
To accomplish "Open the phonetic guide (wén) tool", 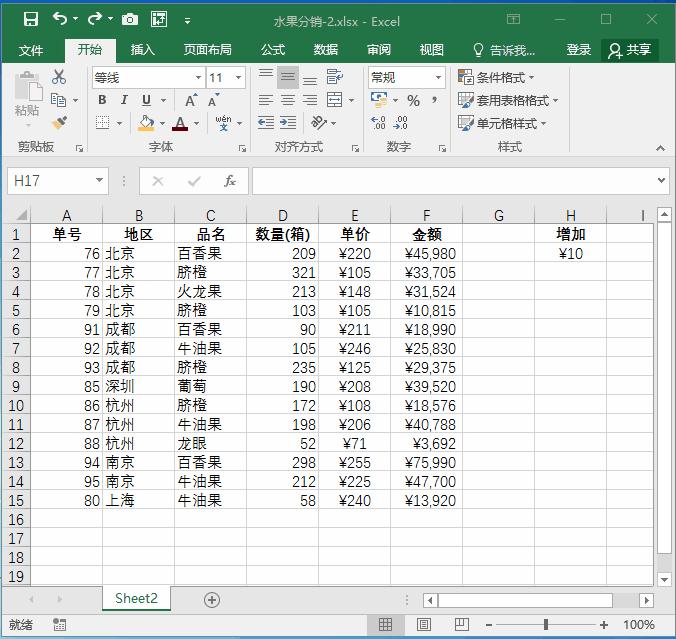I will click(x=223, y=123).
